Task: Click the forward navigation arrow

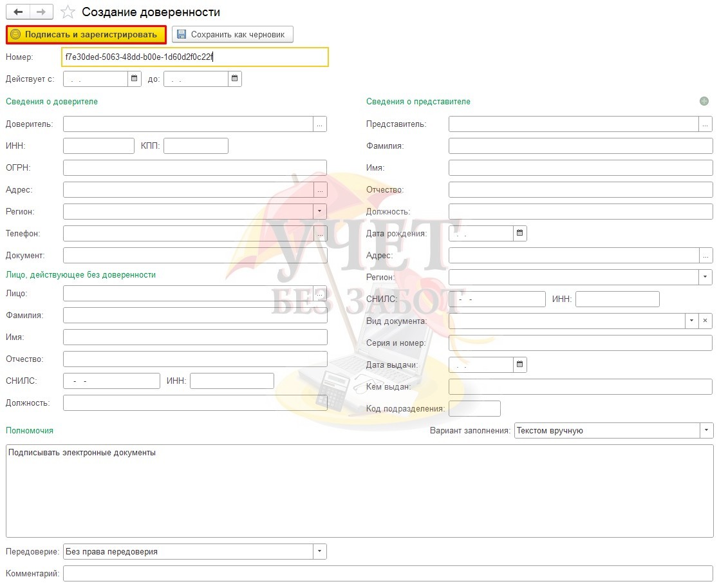Action: [x=41, y=12]
